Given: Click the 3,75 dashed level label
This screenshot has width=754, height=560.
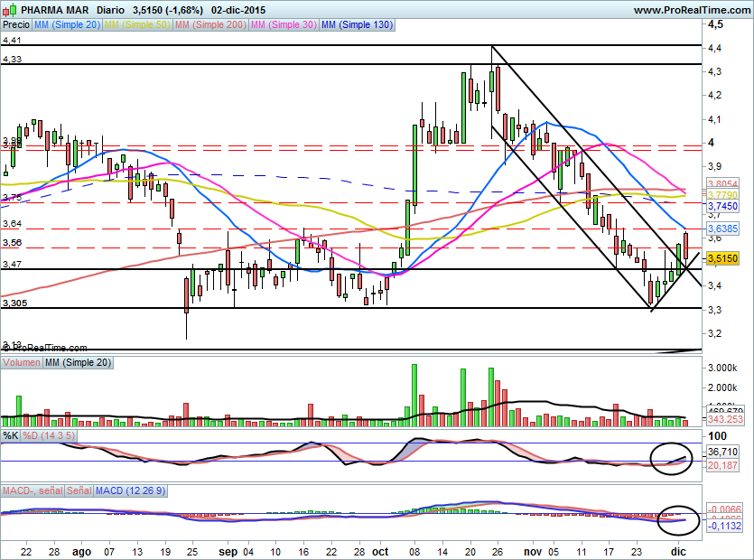Looking at the screenshot, I should (x=12, y=198).
